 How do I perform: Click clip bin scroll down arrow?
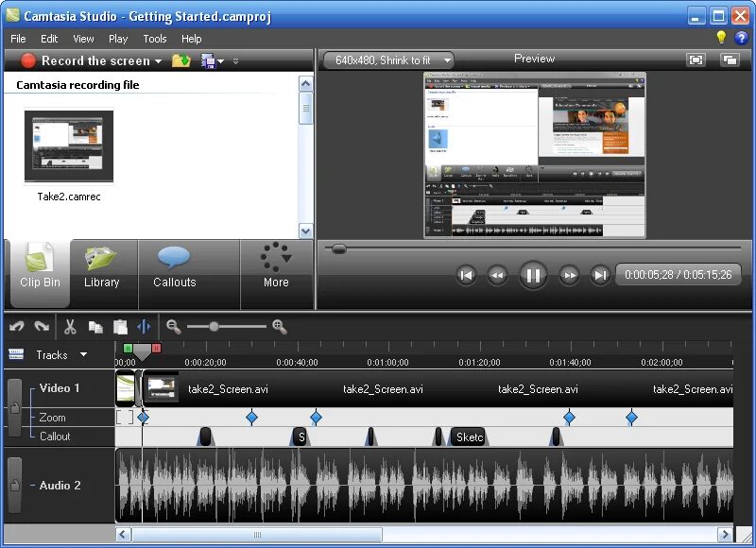[305, 231]
